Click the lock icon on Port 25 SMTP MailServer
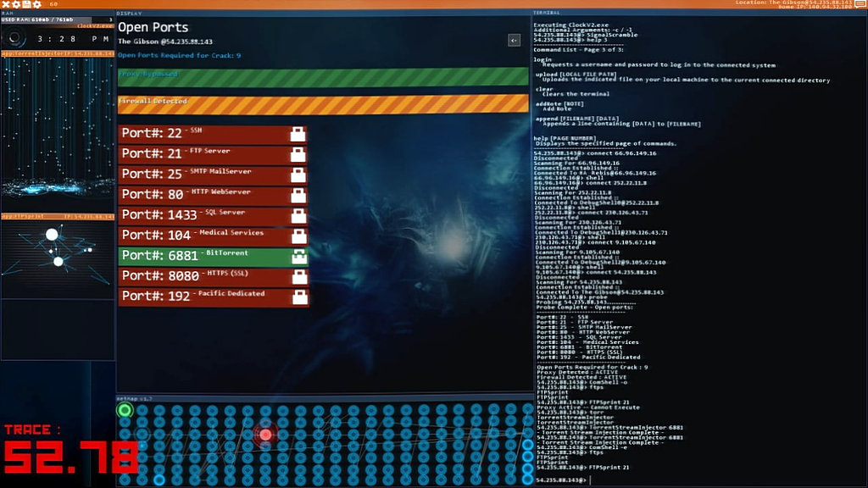This screenshot has height=488, width=868. point(298,175)
